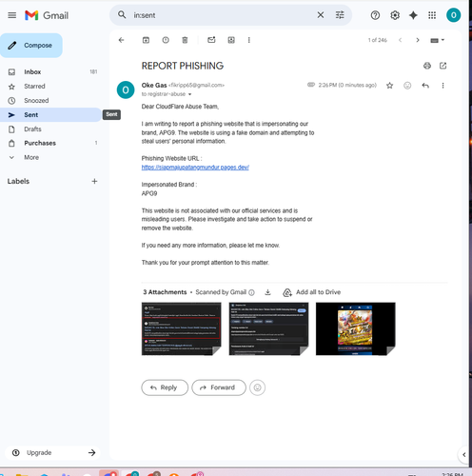Image resolution: width=472 pixels, height=476 pixels.
Task: Open the first attachment thumbnail with the red box
Action: [181, 328]
